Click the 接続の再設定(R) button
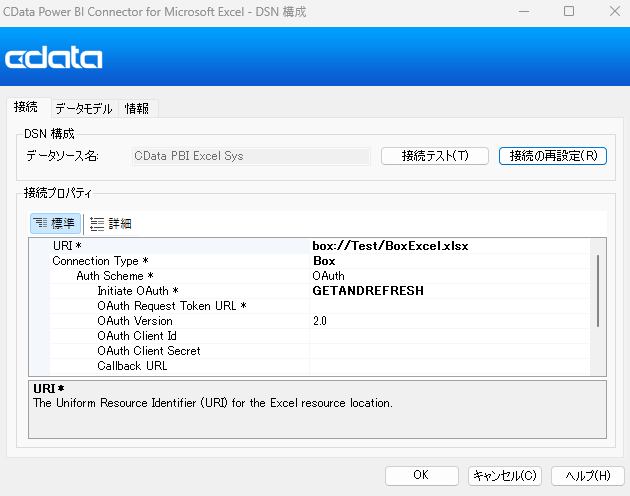 click(x=552, y=156)
